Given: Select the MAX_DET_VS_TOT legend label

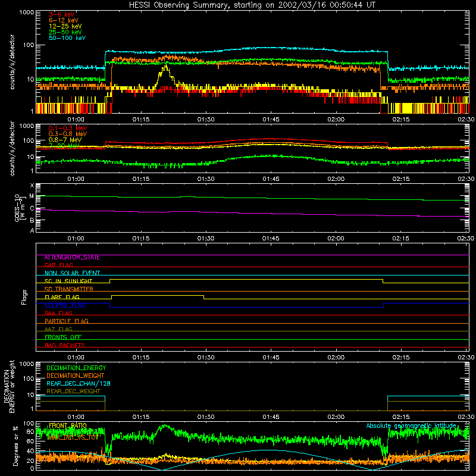Looking at the screenshot, I should pyautogui.click(x=73, y=438).
